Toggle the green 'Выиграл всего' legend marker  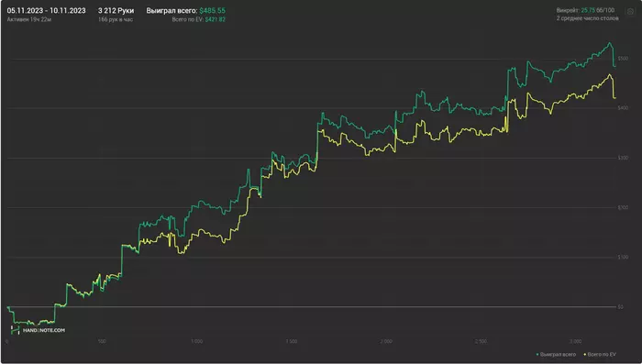537,355
